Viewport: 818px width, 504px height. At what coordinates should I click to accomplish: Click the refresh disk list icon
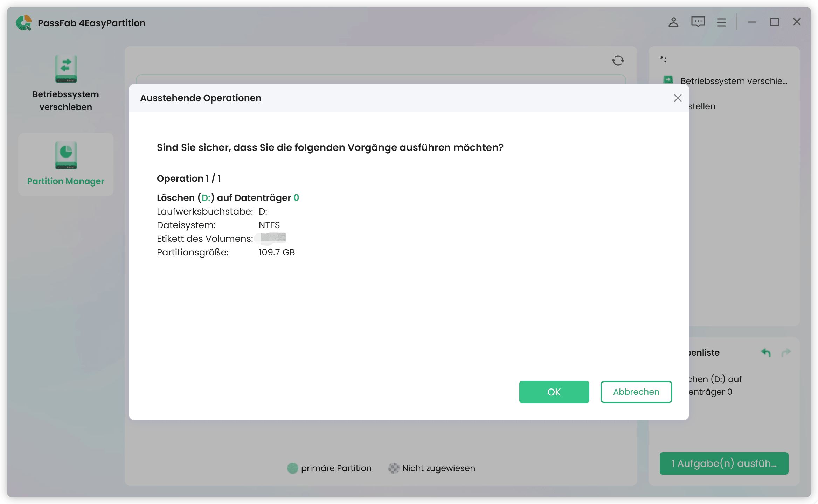[618, 61]
